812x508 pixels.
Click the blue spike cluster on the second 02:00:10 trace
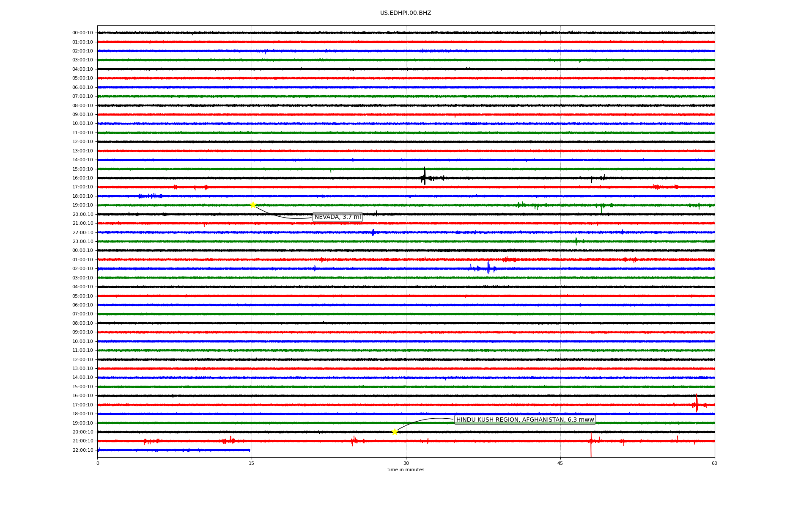[488, 268]
